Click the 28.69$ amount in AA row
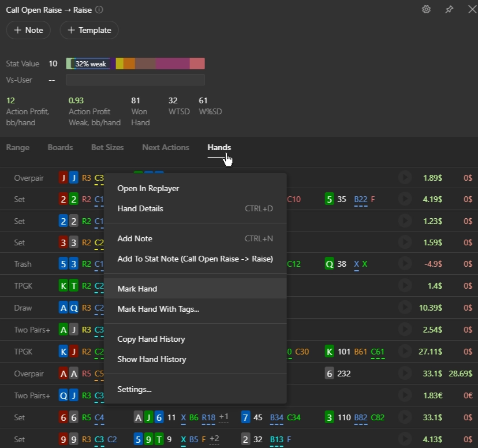The image size is (478, 448). [460, 374]
